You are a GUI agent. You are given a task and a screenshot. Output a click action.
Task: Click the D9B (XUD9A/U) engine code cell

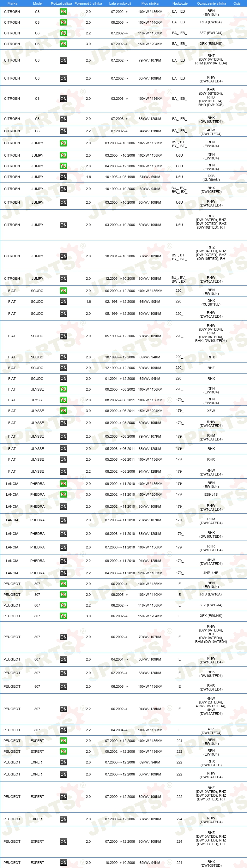click(x=211, y=178)
